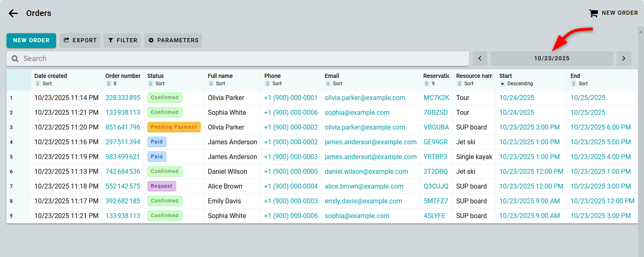644x257 pixels.
Task: Click sort icon under Full name column
Action: tap(211, 84)
